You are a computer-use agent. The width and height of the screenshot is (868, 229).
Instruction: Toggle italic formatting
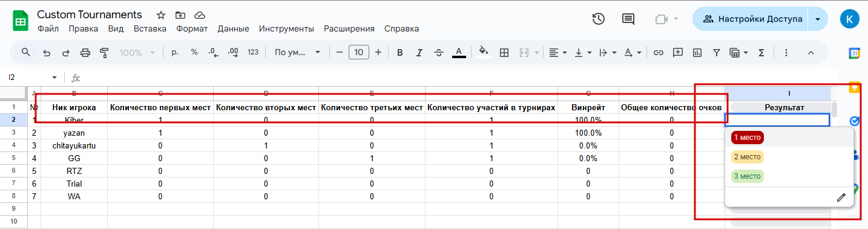[419, 53]
